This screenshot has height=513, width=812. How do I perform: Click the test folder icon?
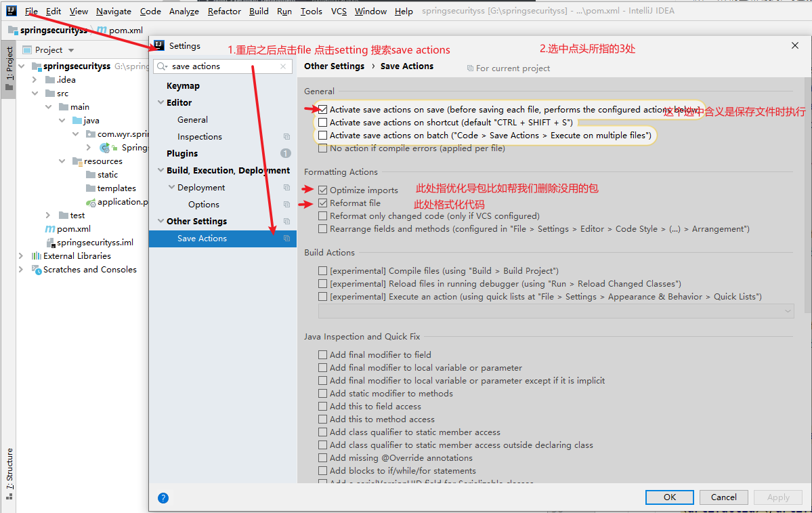click(x=64, y=215)
